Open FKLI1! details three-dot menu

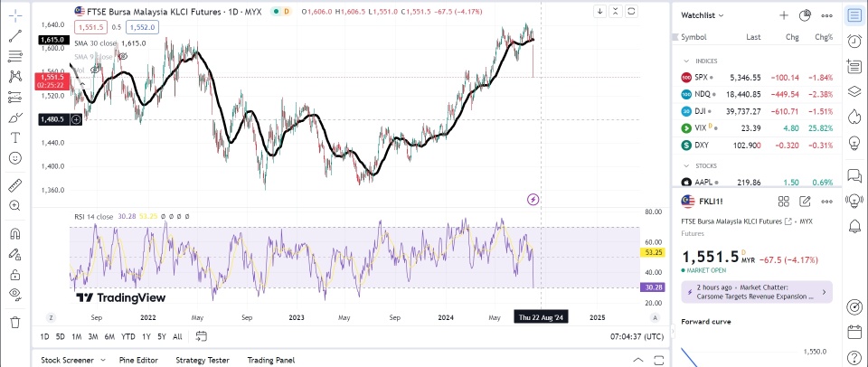click(826, 202)
